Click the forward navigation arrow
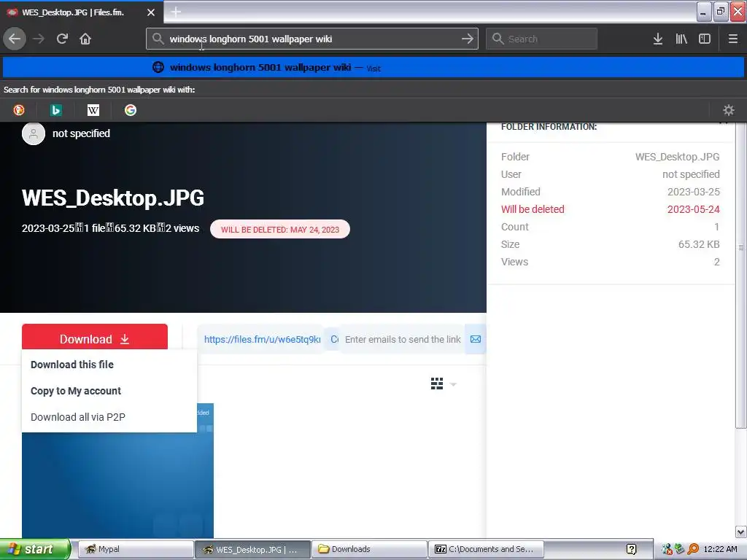 click(39, 39)
